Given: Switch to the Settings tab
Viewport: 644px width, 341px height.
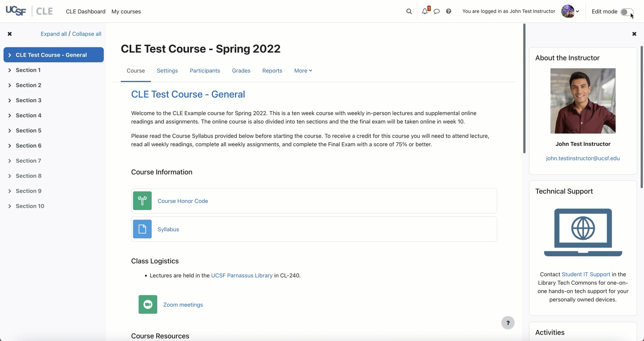Looking at the screenshot, I should (x=167, y=71).
